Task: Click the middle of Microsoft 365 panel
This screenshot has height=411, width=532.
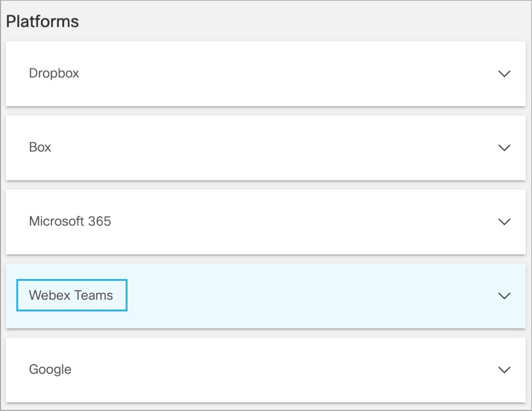Action: pyautogui.click(x=265, y=222)
